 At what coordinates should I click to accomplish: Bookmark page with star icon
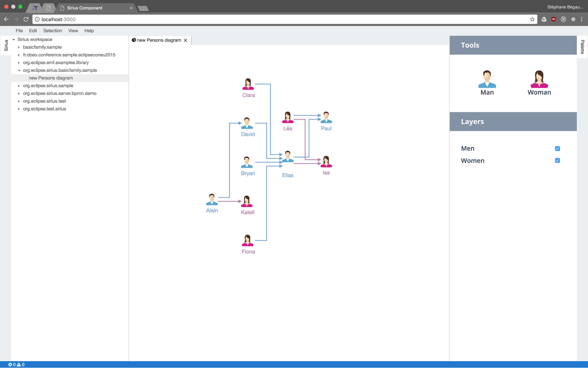pos(532,19)
